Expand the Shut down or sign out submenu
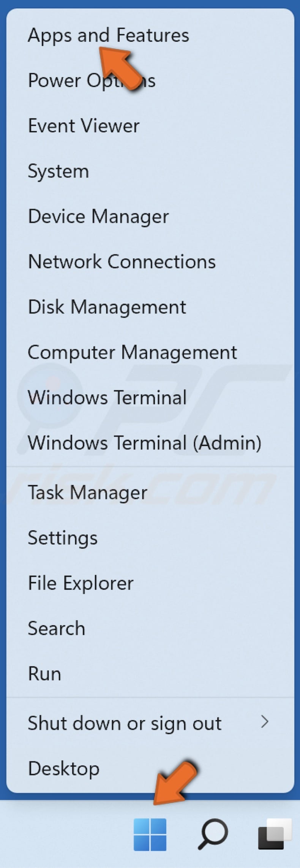Image resolution: width=300 pixels, height=868 pixels. (x=125, y=723)
